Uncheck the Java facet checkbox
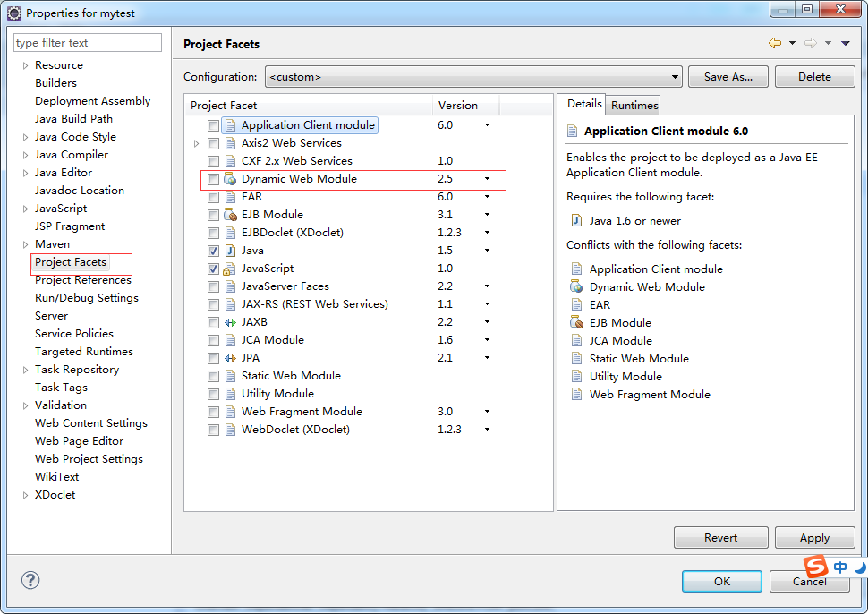Image resolution: width=868 pixels, height=614 pixels. point(213,251)
